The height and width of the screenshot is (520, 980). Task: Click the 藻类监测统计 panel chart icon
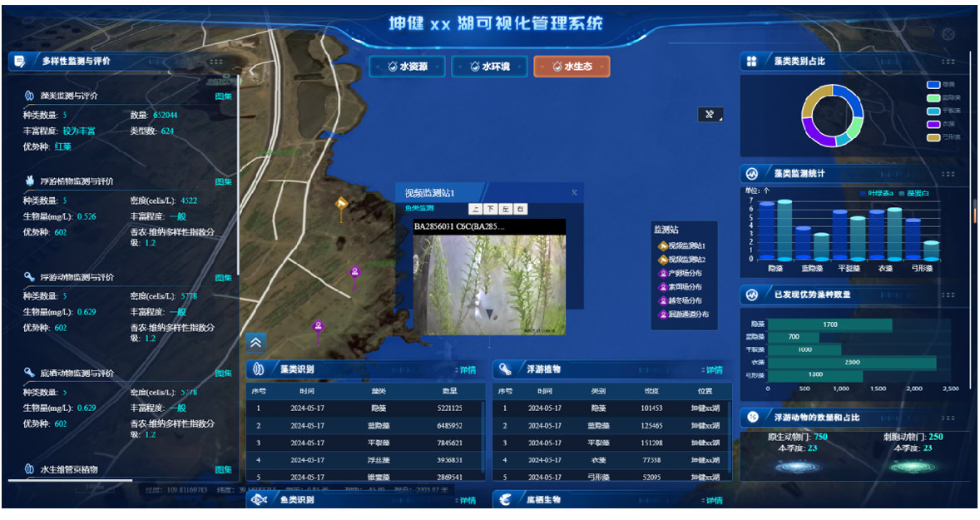pos(751,174)
